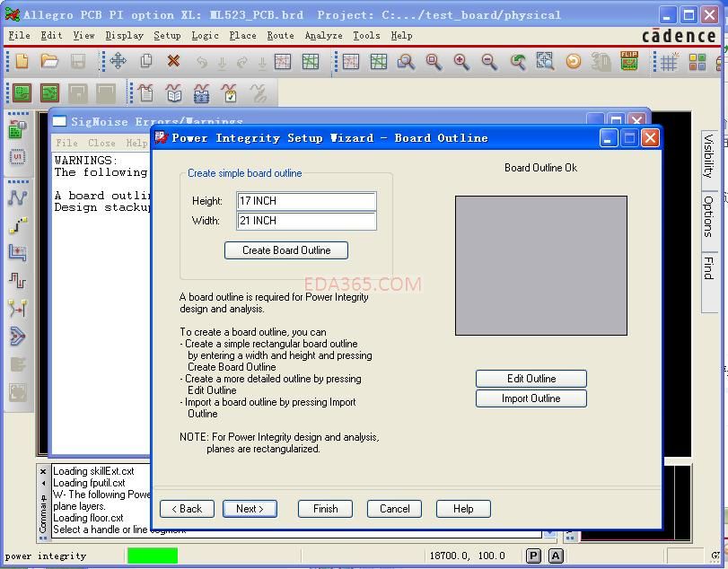728x569 pixels.
Task: Open the Logic menu
Action: [x=205, y=35]
